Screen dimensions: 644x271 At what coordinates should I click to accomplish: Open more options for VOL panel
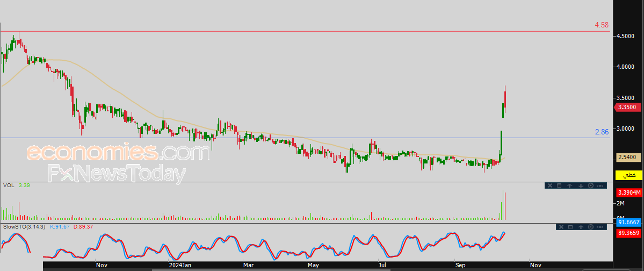click(x=601, y=186)
